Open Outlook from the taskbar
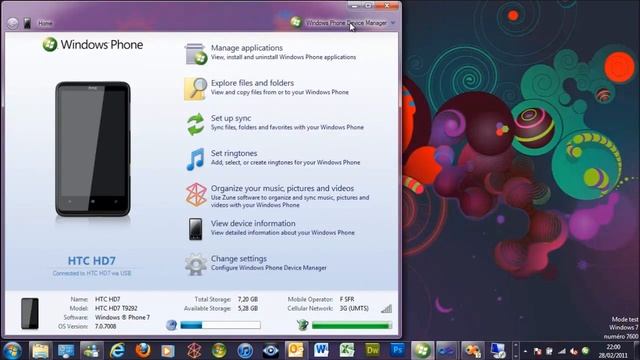Viewport: 640px width, 360px height. pyautogui.click(x=296, y=351)
